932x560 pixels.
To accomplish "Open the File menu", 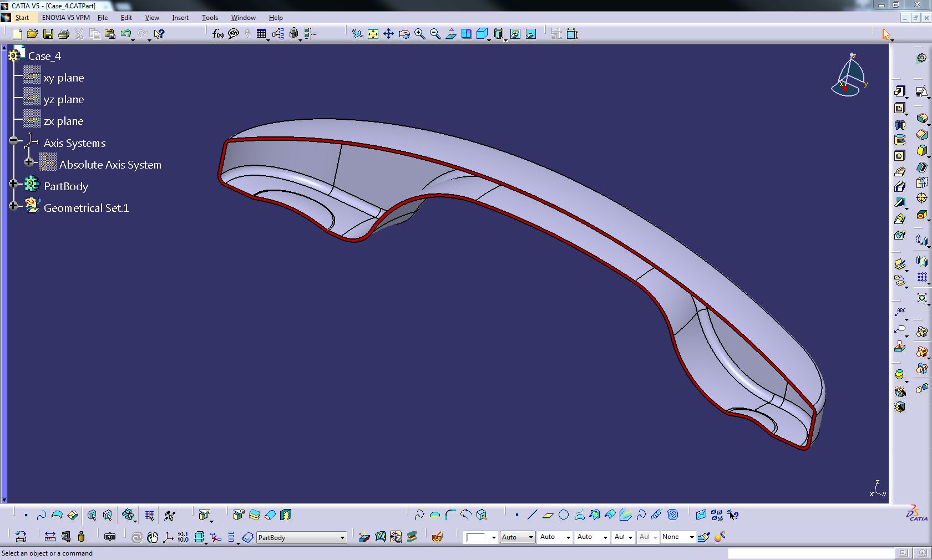I will (x=103, y=18).
